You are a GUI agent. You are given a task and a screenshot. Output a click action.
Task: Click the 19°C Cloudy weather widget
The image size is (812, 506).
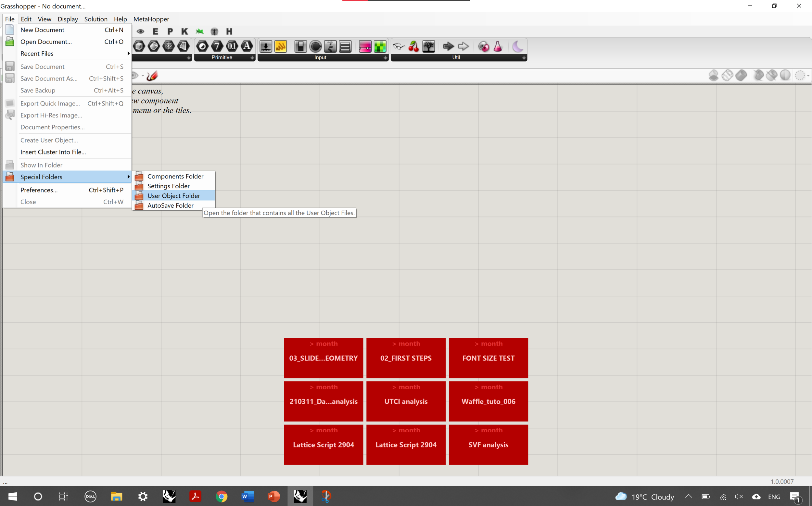pyautogui.click(x=645, y=497)
